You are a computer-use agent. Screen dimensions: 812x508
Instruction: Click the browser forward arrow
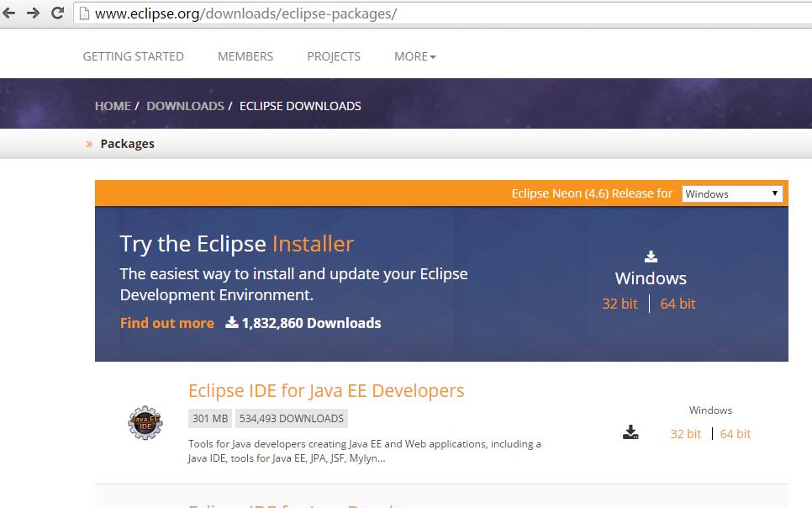coord(33,13)
